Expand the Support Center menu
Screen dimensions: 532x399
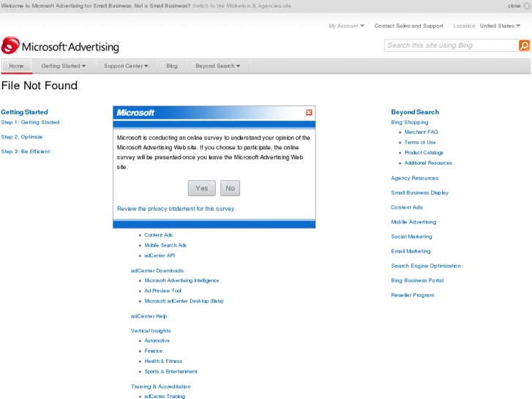(126, 66)
